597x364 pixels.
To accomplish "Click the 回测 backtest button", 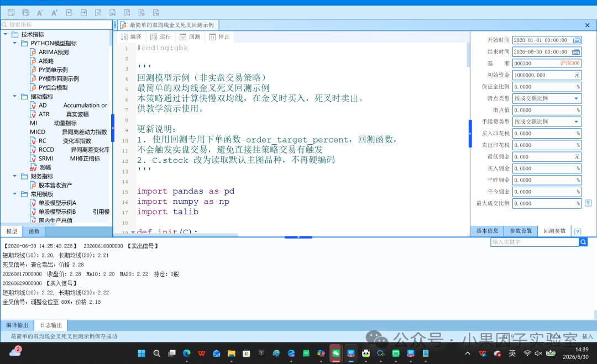I will coord(190,36).
